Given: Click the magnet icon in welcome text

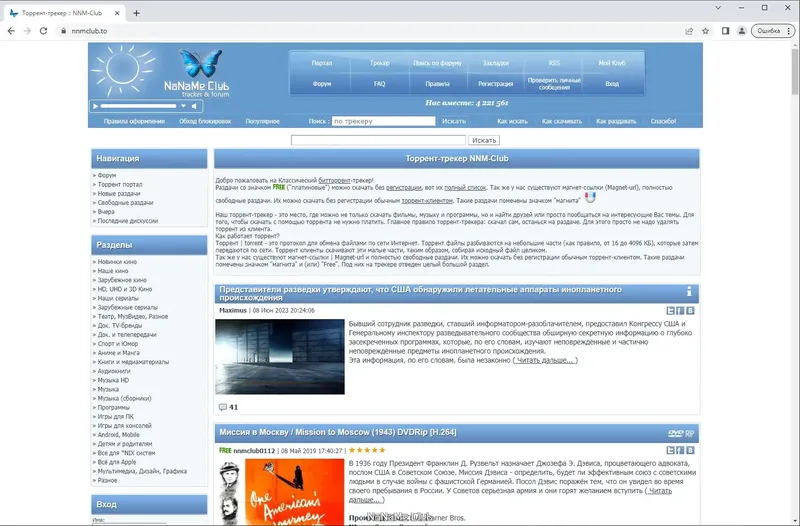Looking at the screenshot, I should pyautogui.click(x=590, y=197).
